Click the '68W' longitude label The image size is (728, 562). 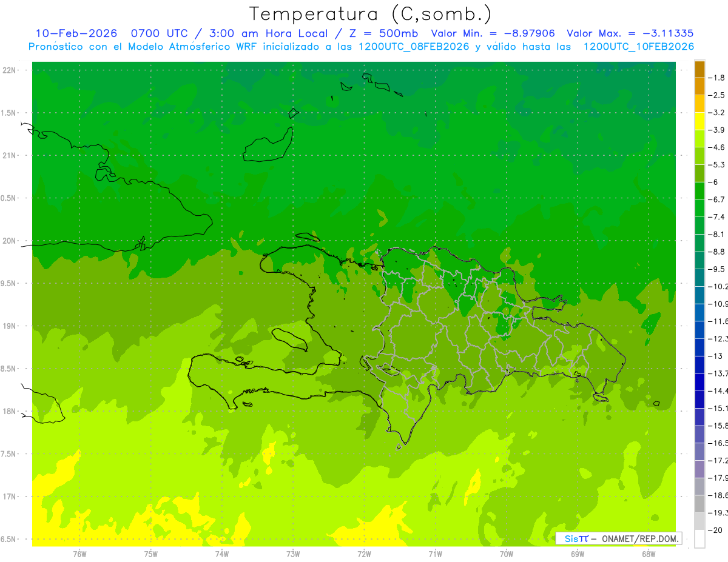(x=649, y=554)
